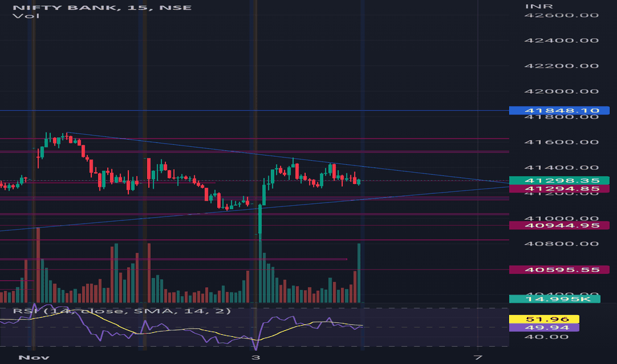Click the 42200.00 price axis label
The image size is (617, 364).
pyautogui.click(x=561, y=66)
